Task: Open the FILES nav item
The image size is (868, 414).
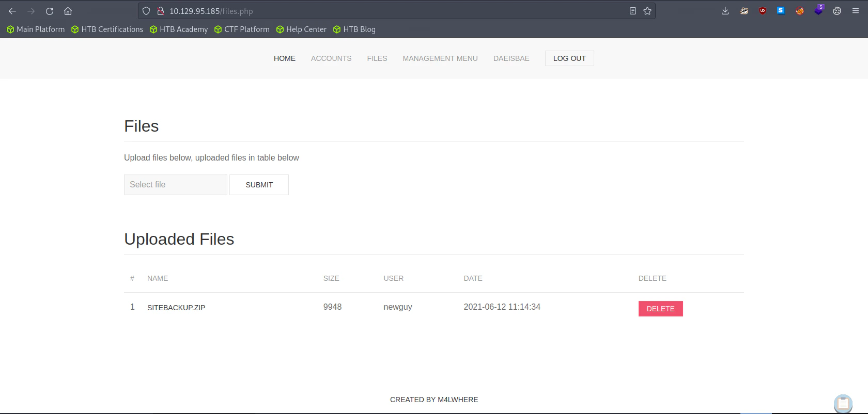Action: [x=377, y=58]
